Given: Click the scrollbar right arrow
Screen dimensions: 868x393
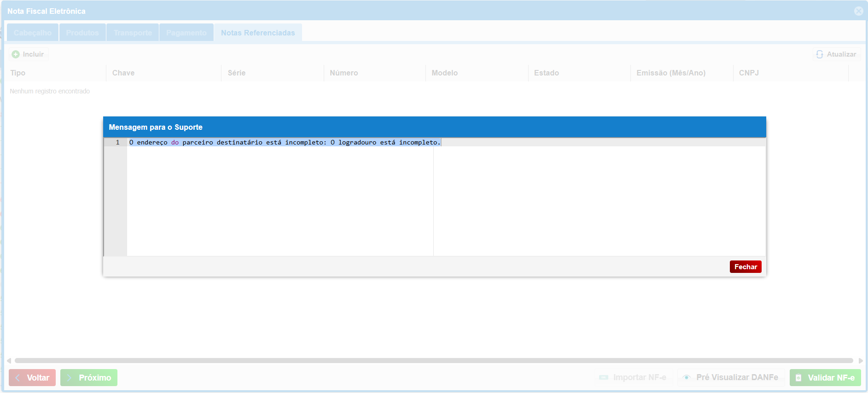Looking at the screenshot, I should click(x=861, y=361).
